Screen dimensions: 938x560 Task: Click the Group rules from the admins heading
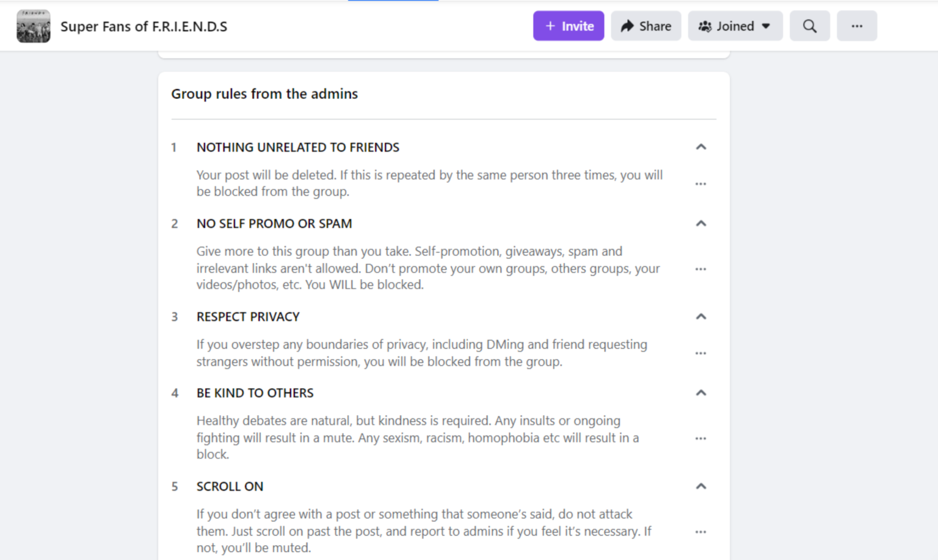click(x=264, y=93)
